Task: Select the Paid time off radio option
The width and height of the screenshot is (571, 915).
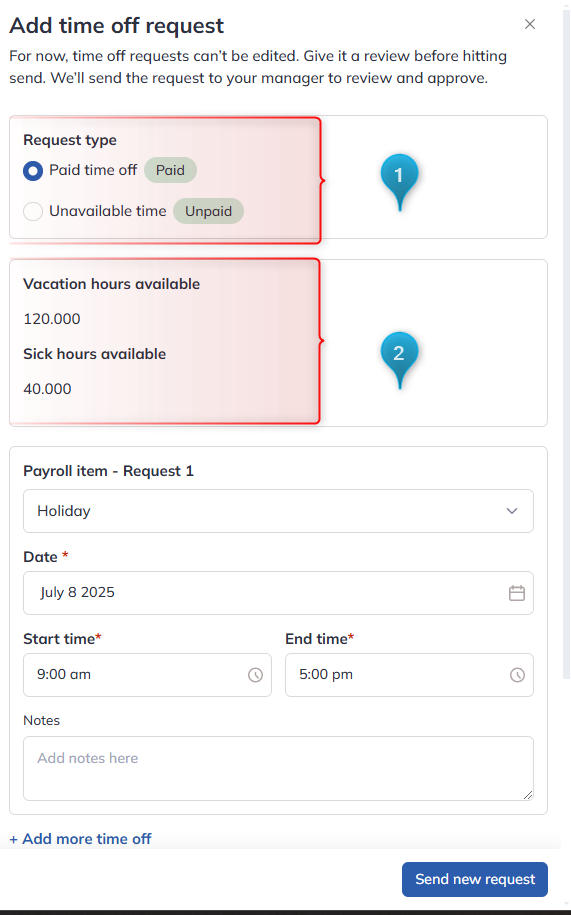Action: tap(33, 171)
